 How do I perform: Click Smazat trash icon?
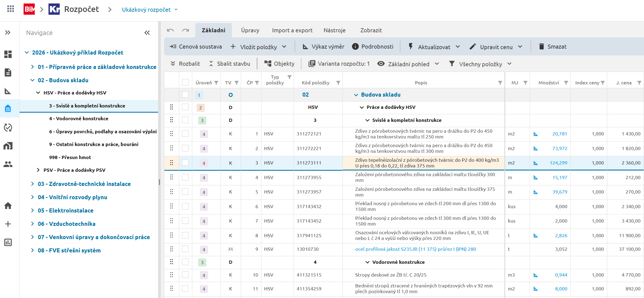pyautogui.click(x=542, y=47)
